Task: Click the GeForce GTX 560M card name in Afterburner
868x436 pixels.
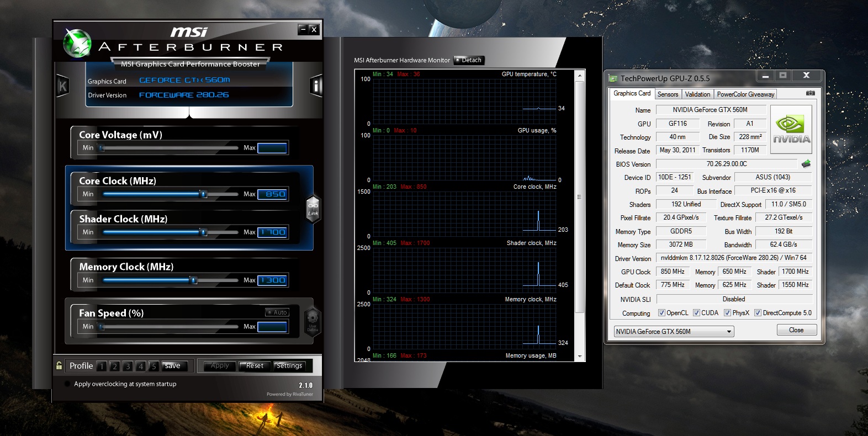Action: [184, 80]
